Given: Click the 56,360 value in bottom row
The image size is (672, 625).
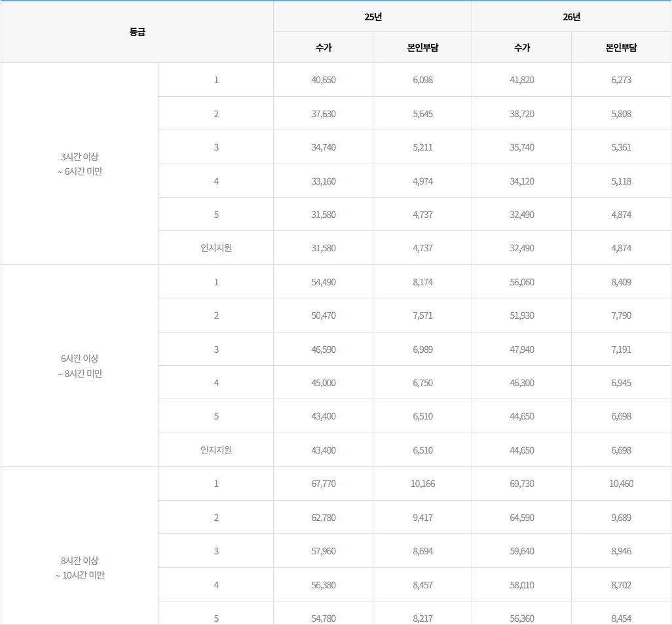Looking at the screenshot, I should click(x=521, y=618).
